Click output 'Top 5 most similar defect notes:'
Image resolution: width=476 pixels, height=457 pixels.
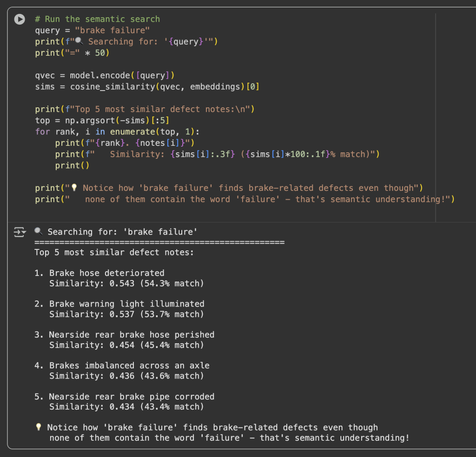tap(114, 252)
